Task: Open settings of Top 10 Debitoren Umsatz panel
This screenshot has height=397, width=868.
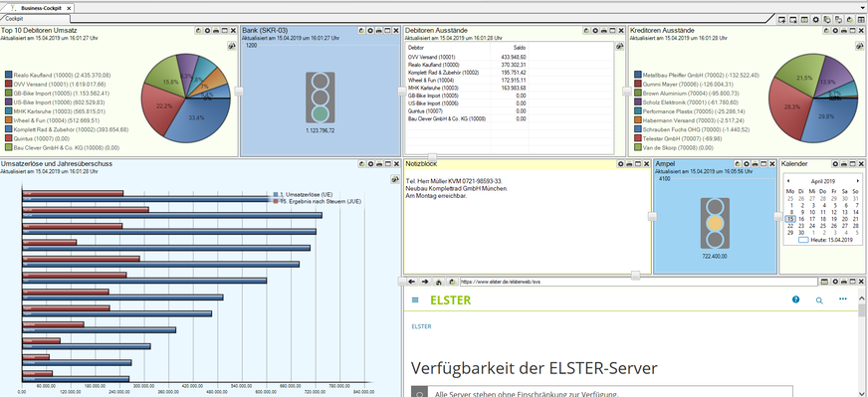Action: coord(207,31)
